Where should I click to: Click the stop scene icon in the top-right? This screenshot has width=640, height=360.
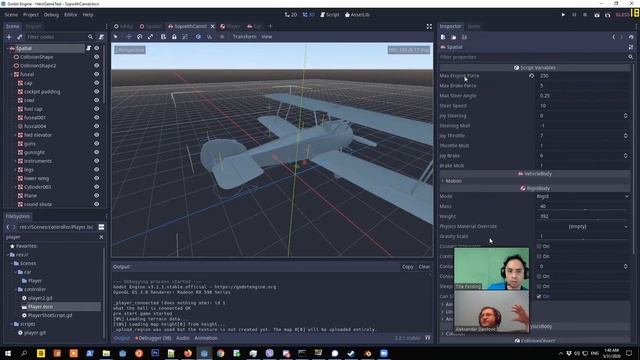(585, 15)
